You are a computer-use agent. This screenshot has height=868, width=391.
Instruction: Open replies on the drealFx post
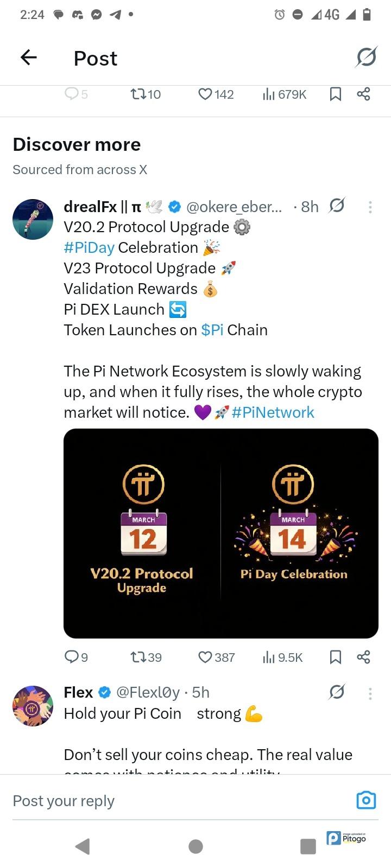coord(72,657)
